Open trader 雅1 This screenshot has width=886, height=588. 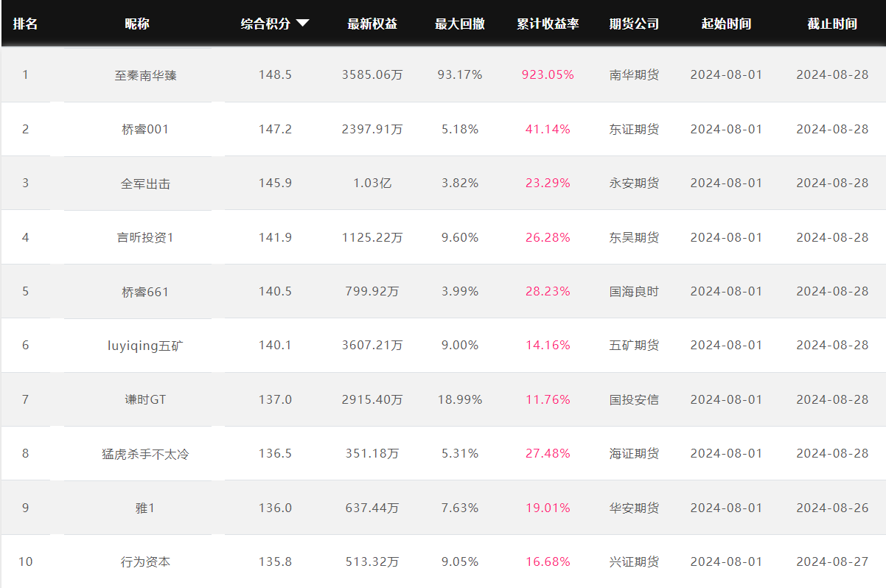tap(145, 508)
